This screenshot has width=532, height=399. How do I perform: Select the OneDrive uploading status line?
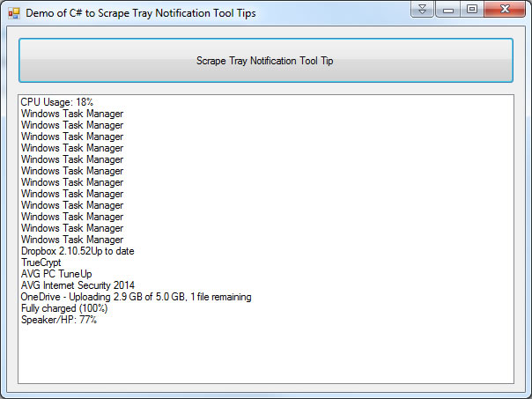(136, 297)
